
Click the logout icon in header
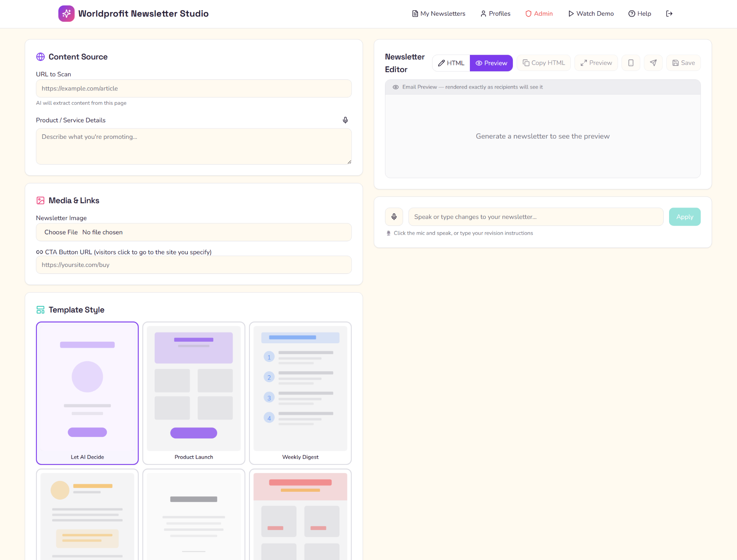(x=669, y=13)
